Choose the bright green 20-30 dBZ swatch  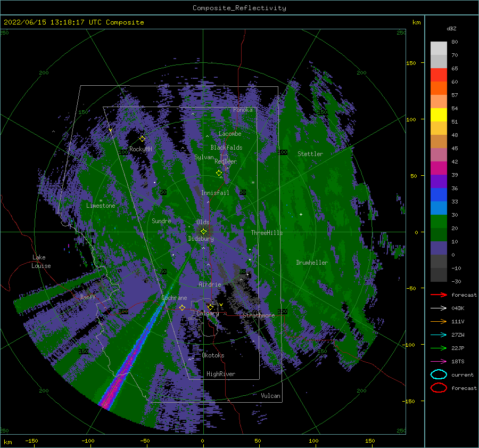(439, 222)
